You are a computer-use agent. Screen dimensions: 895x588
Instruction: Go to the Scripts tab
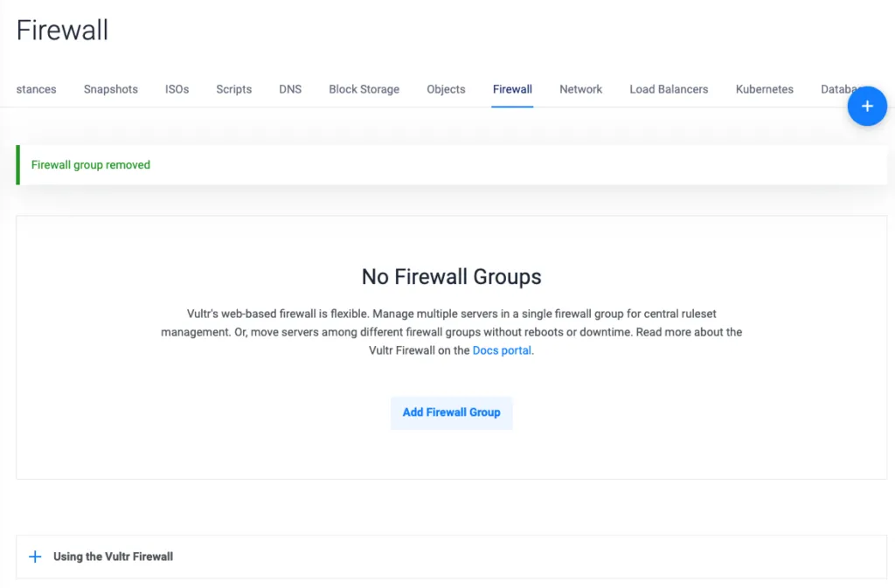tap(234, 89)
